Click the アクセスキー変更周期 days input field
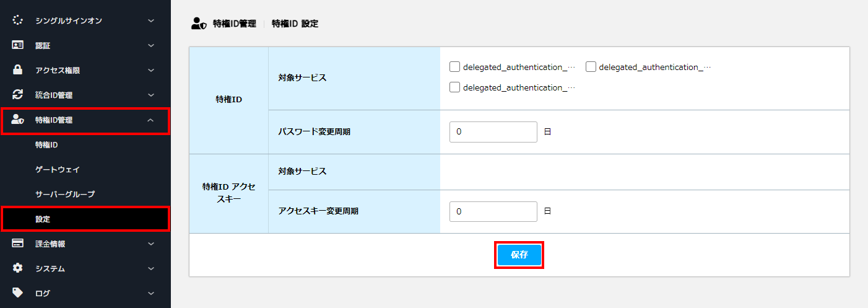Viewport: 868px width, 308px height. [493, 211]
